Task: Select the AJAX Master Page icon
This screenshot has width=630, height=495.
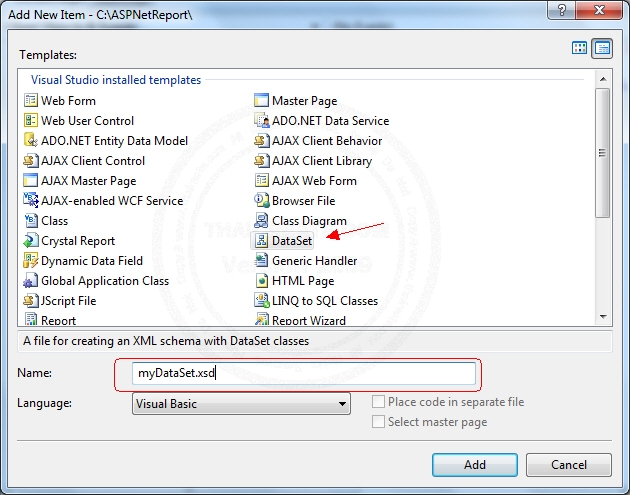Action: coord(31,180)
